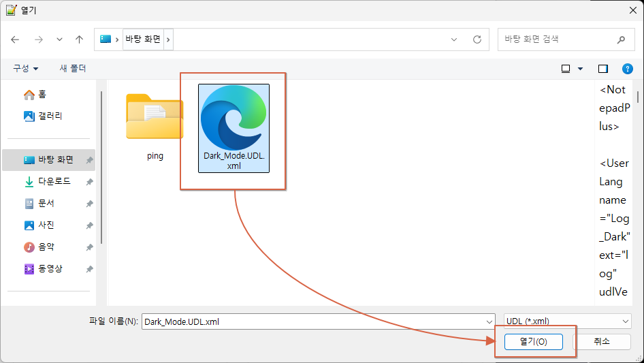The width and height of the screenshot is (644, 363).
Task: Go up one folder level
Action: (x=79, y=40)
